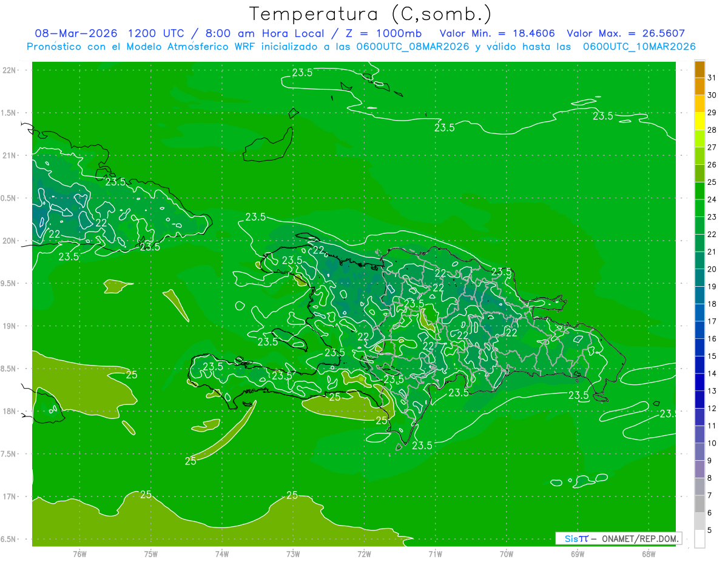Click the '76W' longitude axis label
Viewport: 728px width, 562px height.
(79, 553)
